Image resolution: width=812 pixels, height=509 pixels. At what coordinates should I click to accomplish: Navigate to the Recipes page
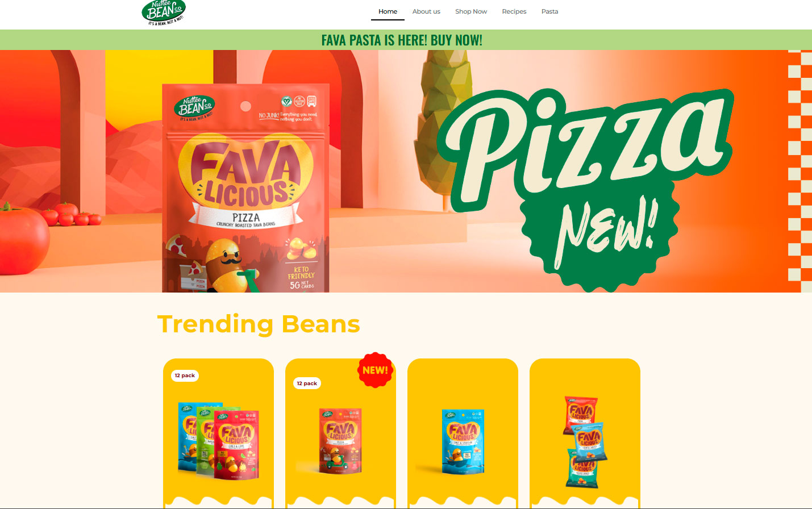[514, 11]
